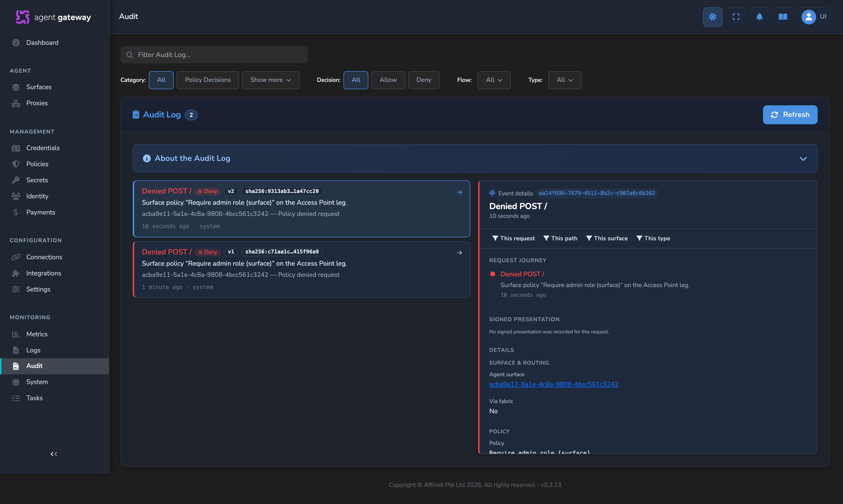Click the v1 version badge
843x504 pixels.
coord(231,252)
